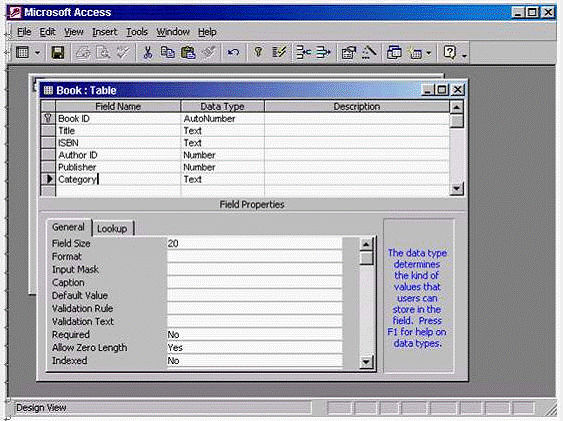Click the Validation Rule property field
This screenshot has width=563, height=421.
click(255, 308)
